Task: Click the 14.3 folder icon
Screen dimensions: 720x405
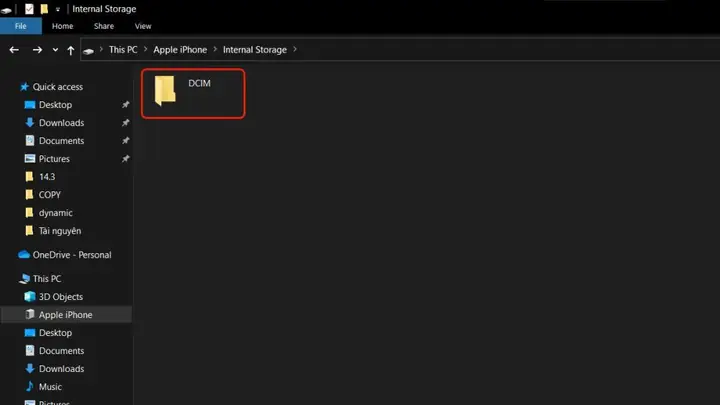Action: point(29,176)
